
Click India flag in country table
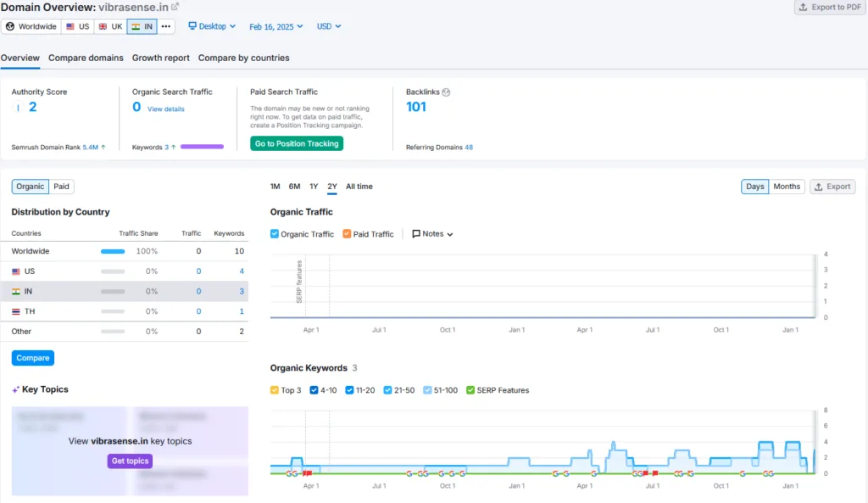click(x=16, y=292)
